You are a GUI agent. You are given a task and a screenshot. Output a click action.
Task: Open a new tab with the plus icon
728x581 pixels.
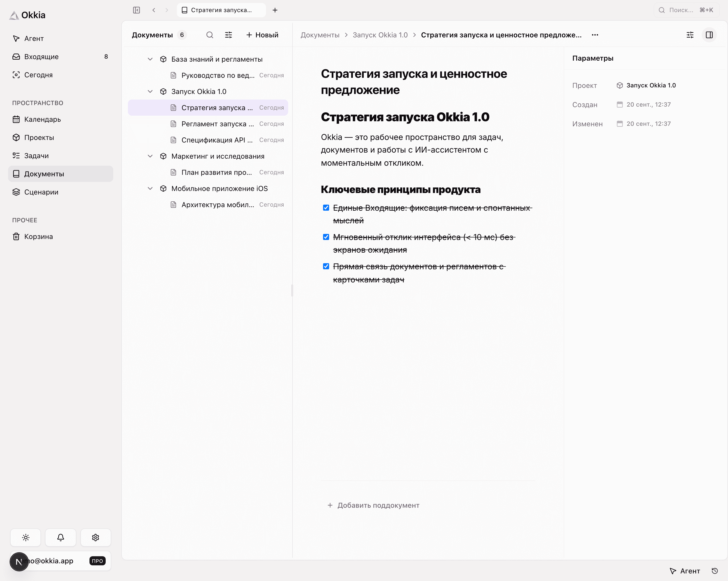(x=275, y=10)
